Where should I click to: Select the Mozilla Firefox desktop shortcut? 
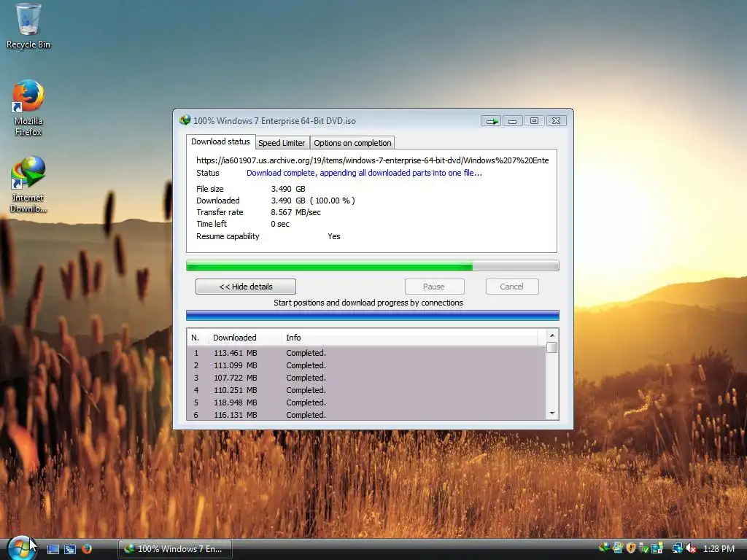tap(28, 108)
